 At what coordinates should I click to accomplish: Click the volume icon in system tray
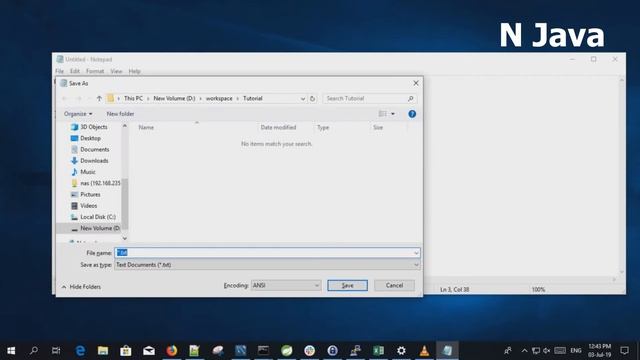[547, 351]
